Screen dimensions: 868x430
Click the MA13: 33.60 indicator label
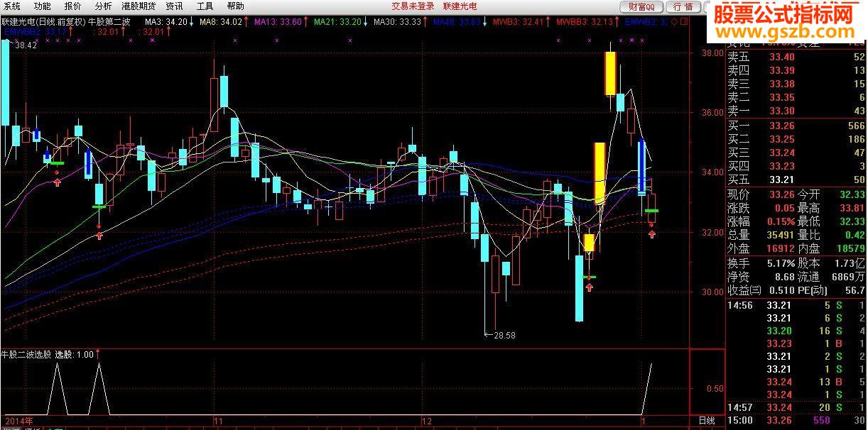pyautogui.click(x=278, y=22)
